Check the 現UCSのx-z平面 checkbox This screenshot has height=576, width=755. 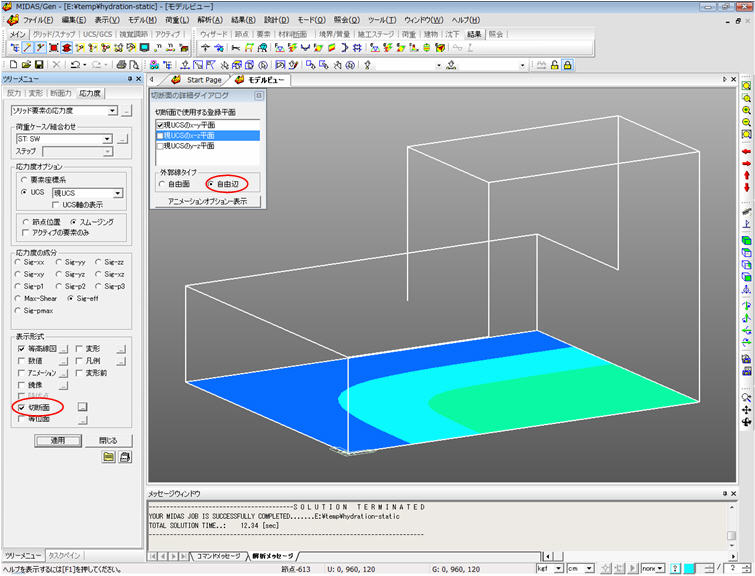click(160, 136)
